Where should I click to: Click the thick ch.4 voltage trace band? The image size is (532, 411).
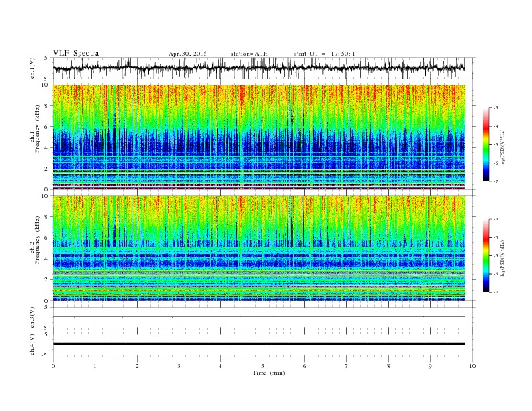(x=259, y=344)
